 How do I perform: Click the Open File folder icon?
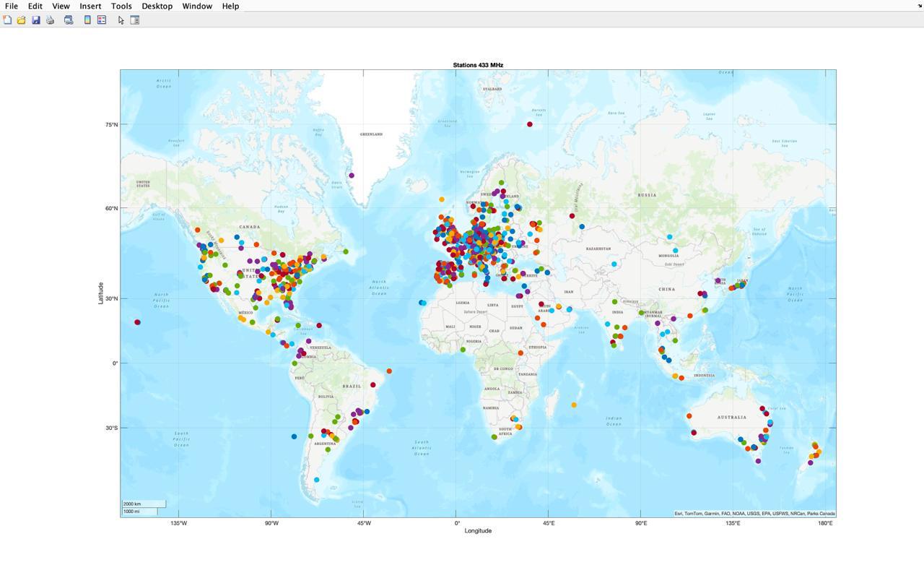[x=22, y=20]
